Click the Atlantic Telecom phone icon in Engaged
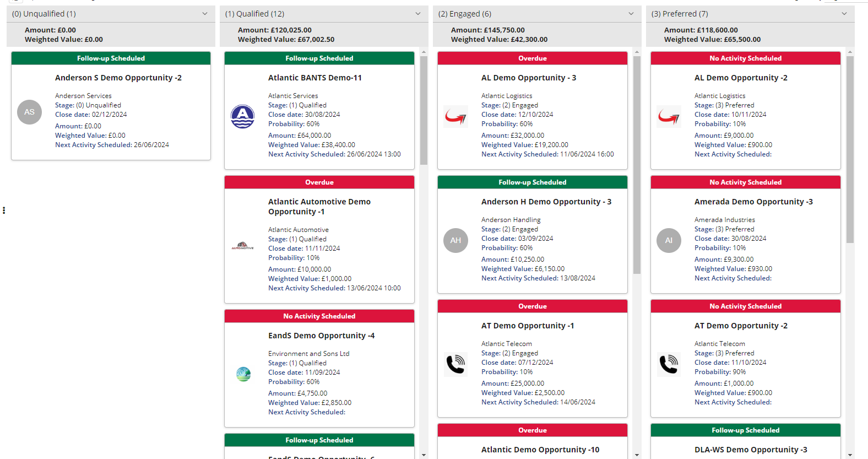The width and height of the screenshot is (868, 459). coord(455,364)
